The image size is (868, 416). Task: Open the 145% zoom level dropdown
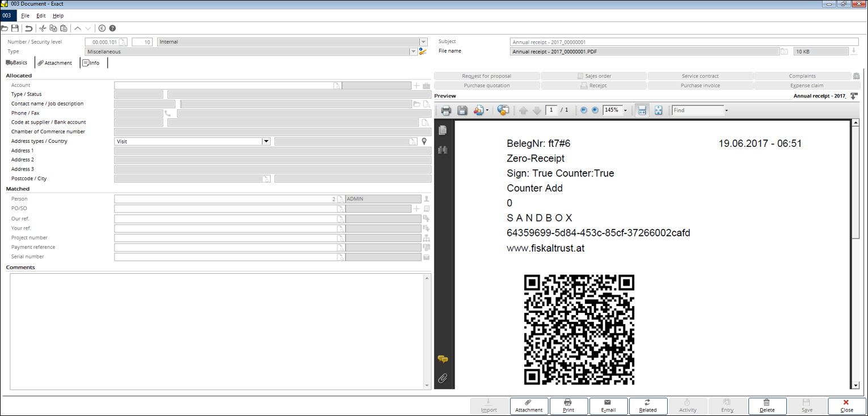[x=625, y=111]
